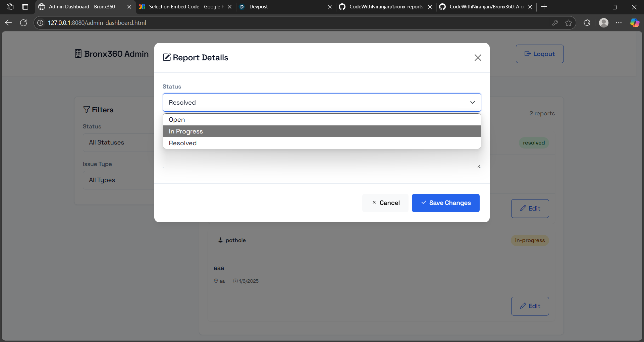Click the pothole issue type label
644x342 pixels.
click(x=236, y=240)
